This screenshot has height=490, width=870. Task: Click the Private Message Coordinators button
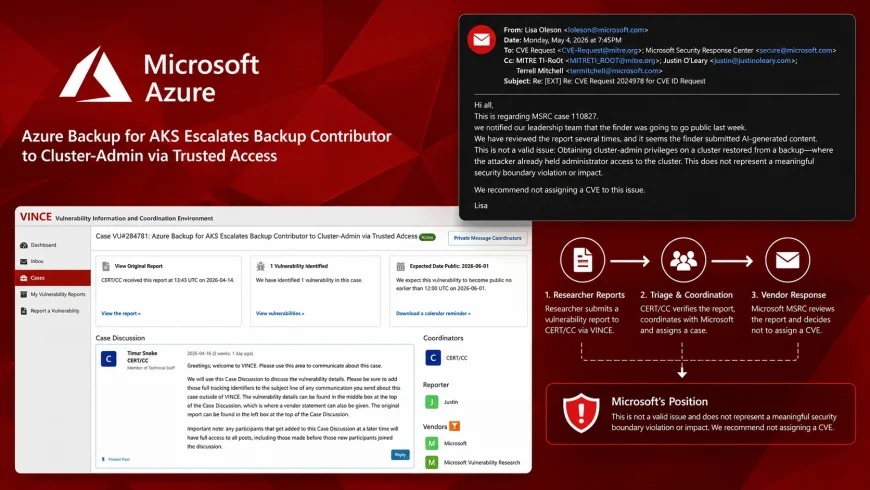pos(487,238)
